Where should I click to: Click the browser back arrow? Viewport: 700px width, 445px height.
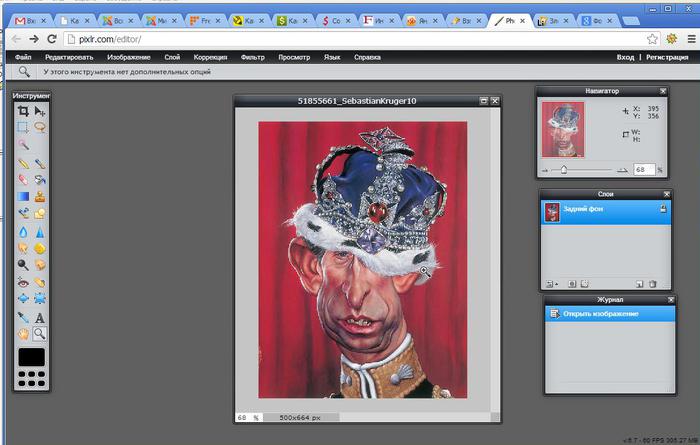pos(16,39)
